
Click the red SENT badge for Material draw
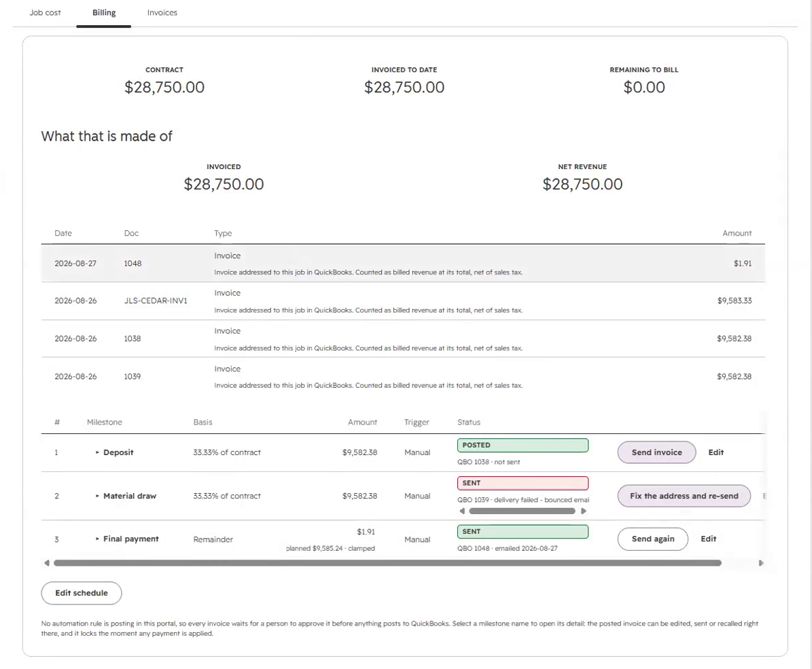523,483
